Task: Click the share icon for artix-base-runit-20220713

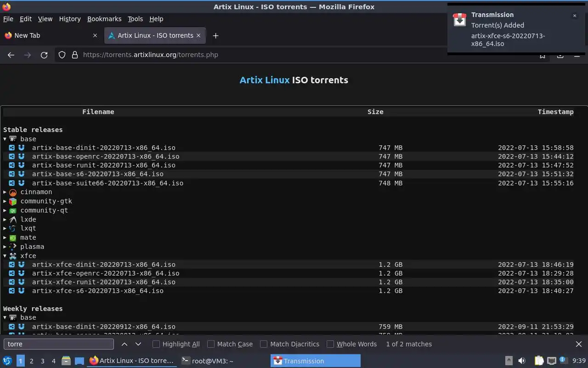Action: coord(12,165)
